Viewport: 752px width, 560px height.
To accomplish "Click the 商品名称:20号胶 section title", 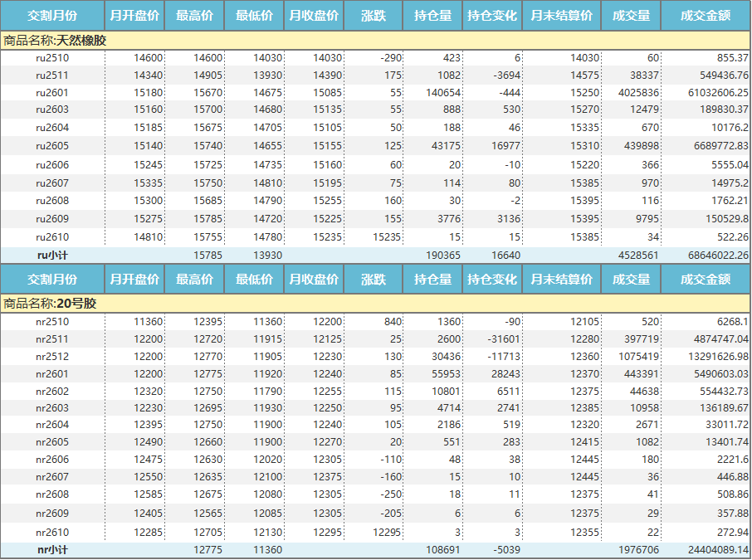I will pos(50,304).
